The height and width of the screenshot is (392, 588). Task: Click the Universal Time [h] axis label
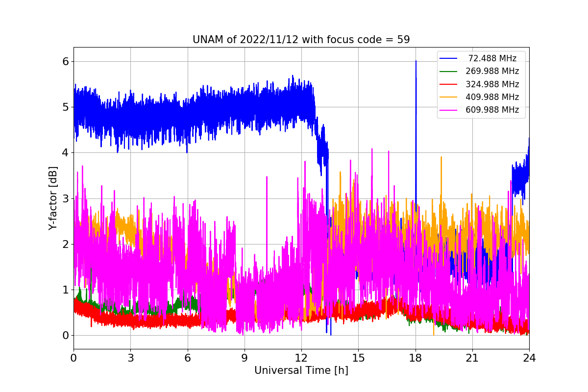click(301, 371)
